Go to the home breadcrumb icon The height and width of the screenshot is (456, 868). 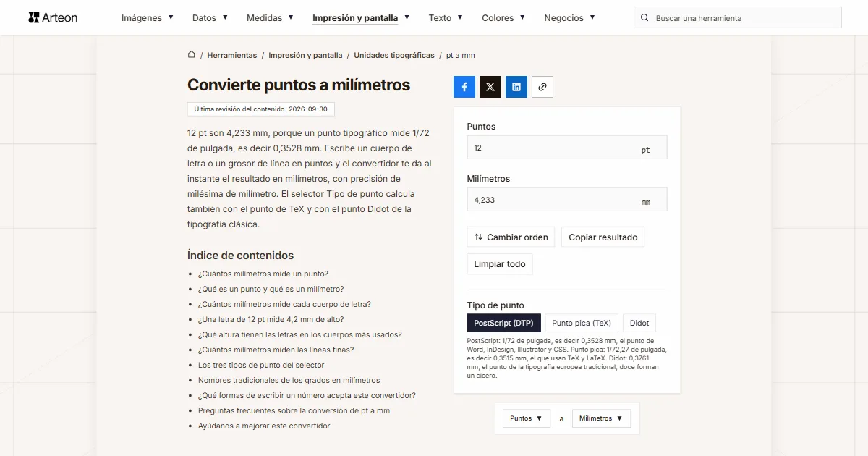tap(192, 55)
